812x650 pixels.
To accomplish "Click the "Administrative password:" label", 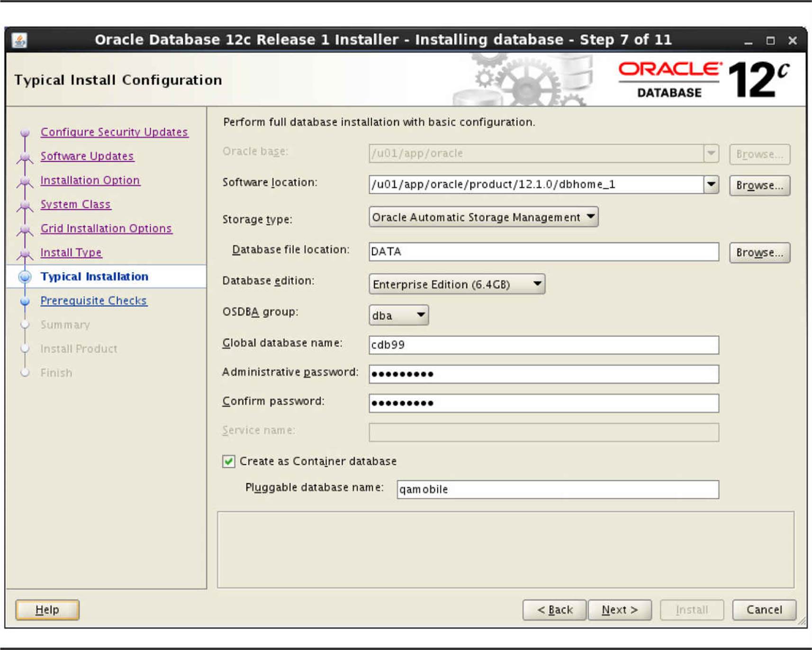I will [x=290, y=373].
